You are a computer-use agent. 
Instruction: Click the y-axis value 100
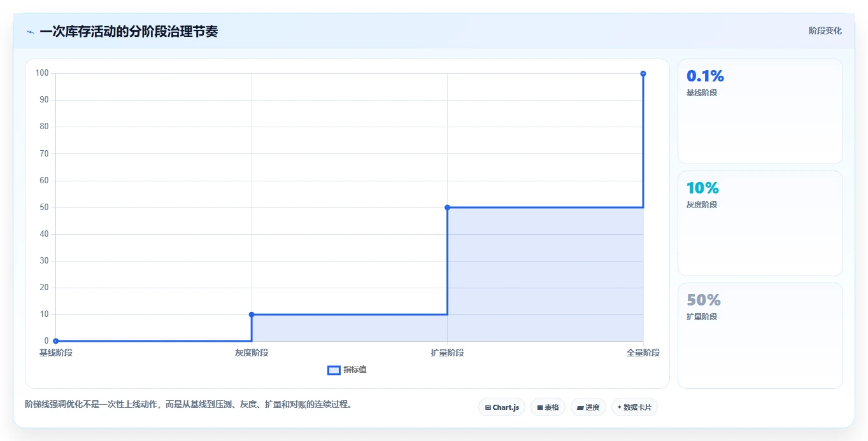pyautogui.click(x=42, y=73)
